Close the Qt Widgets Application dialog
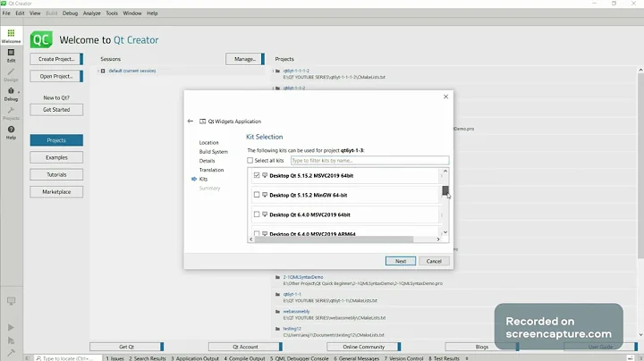The image size is (644, 361). coord(445,97)
